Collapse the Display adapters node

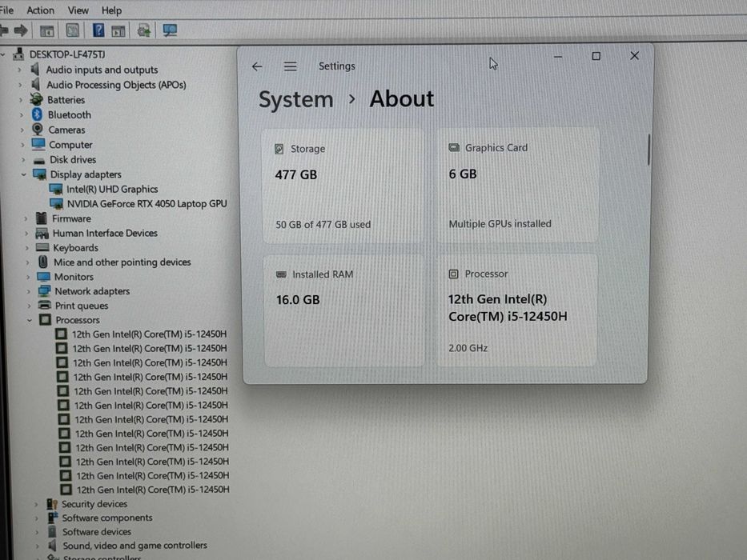coord(23,174)
